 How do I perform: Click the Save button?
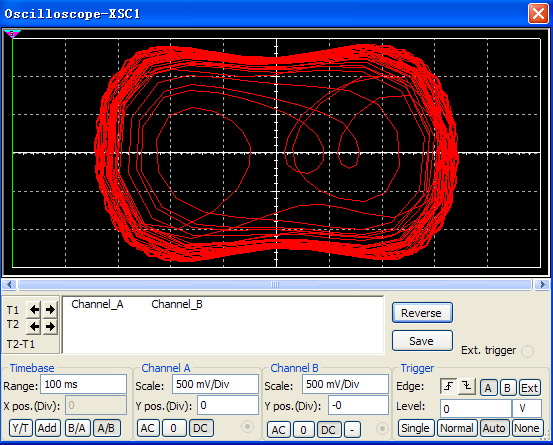click(422, 341)
